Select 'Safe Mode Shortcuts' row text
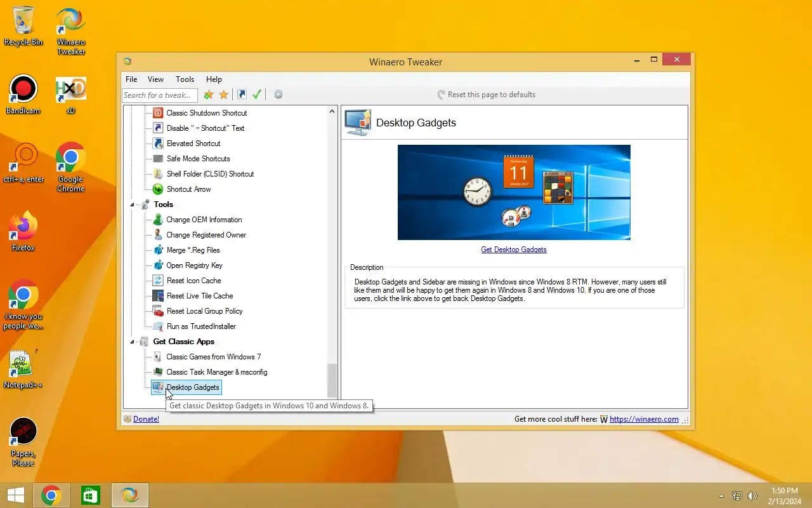Image resolution: width=812 pixels, height=508 pixels. click(198, 159)
